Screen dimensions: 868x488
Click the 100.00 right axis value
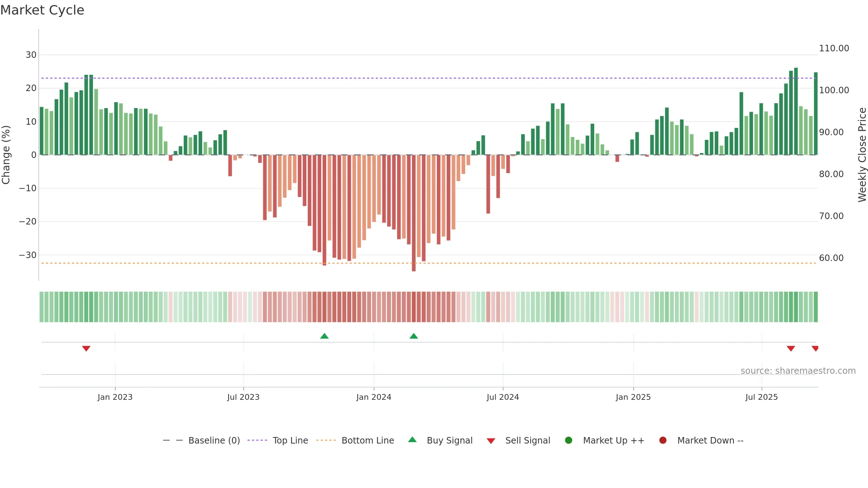[834, 90]
